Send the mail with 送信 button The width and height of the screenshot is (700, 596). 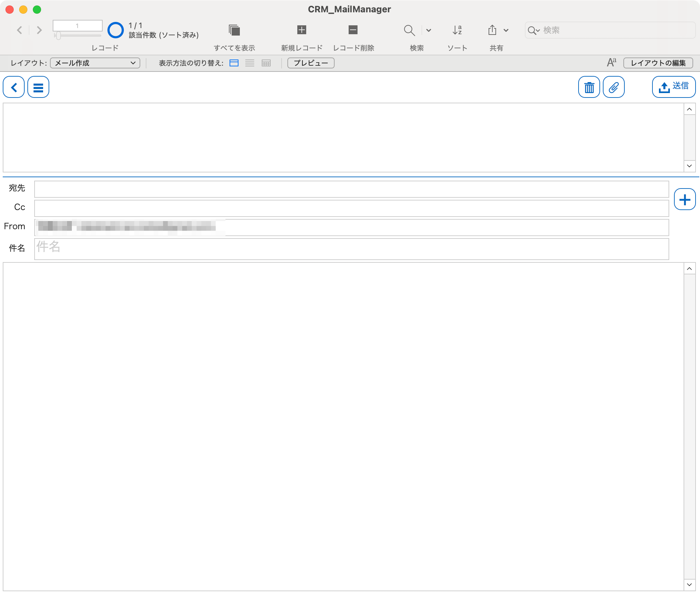coord(674,87)
